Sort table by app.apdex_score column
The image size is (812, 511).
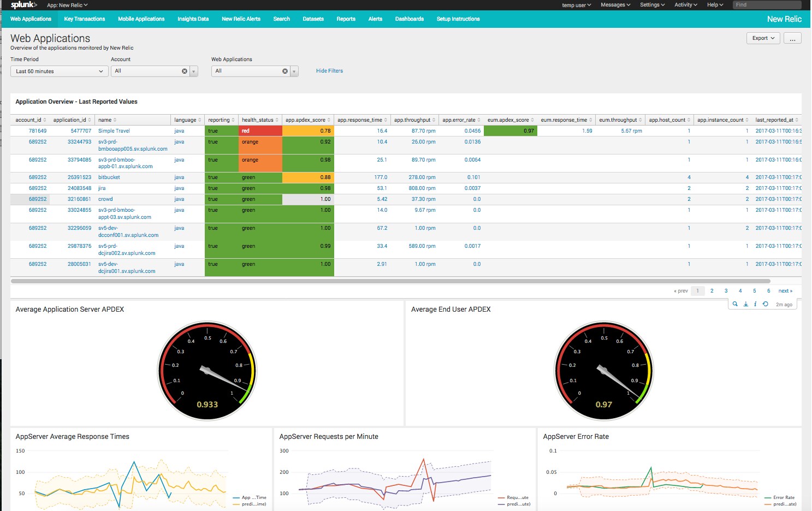pos(308,120)
